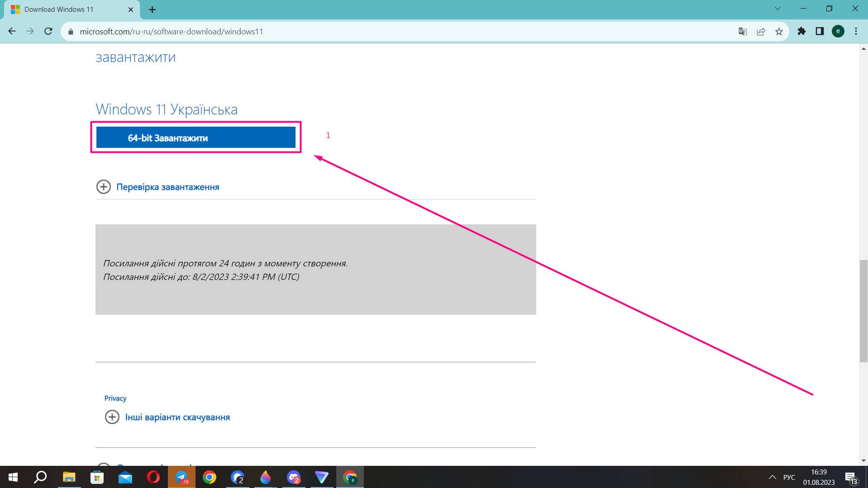Open the notification center icon
The width and height of the screenshot is (868, 488).
coord(851,477)
